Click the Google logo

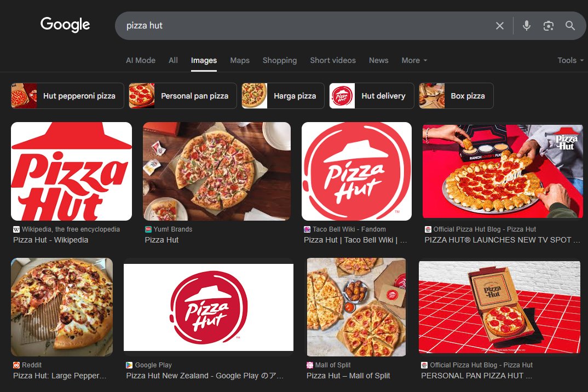pyautogui.click(x=65, y=25)
